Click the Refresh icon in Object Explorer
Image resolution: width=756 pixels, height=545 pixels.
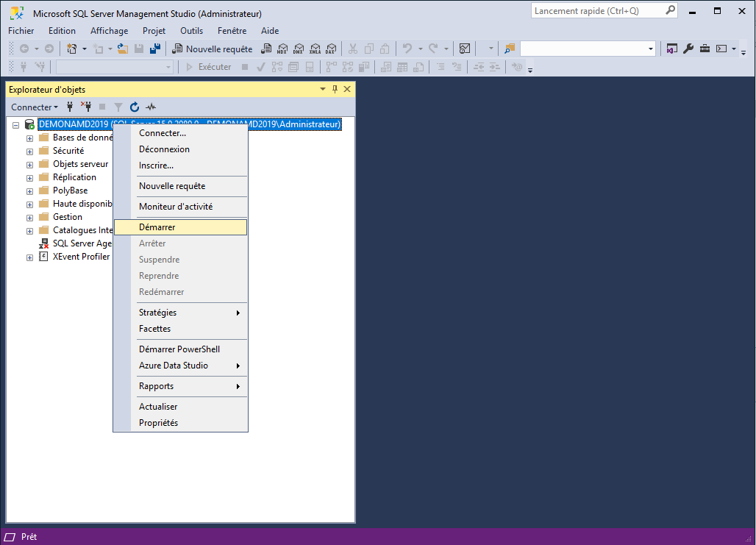click(135, 107)
